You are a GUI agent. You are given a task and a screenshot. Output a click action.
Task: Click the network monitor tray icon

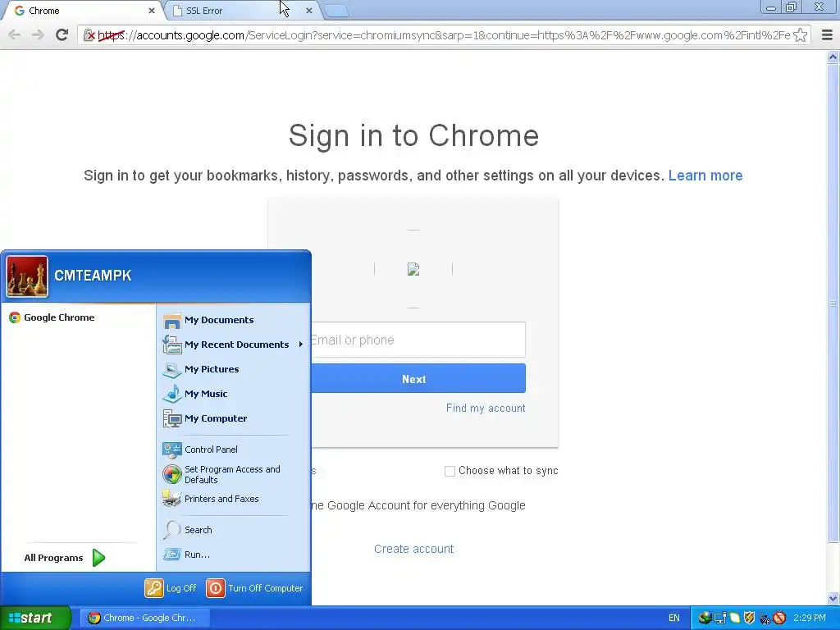720,618
